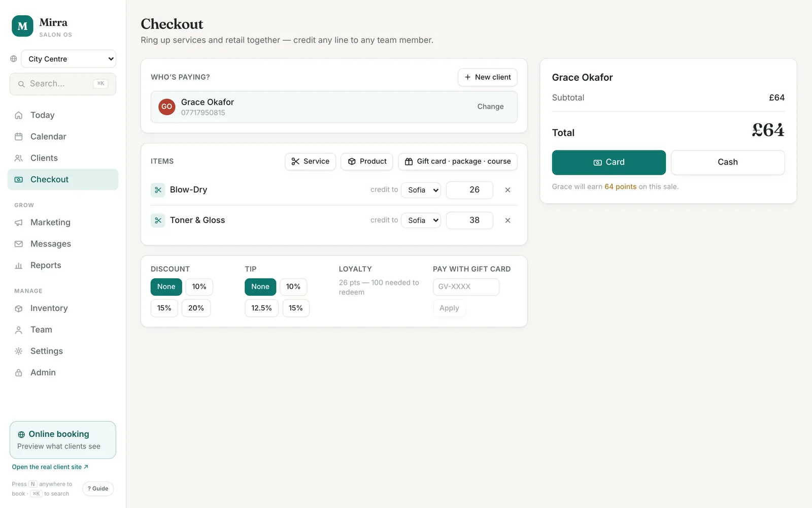This screenshot has width=812, height=508.
Task: Click the scissors icon next to Toner & Gloss
Action: [x=158, y=220]
